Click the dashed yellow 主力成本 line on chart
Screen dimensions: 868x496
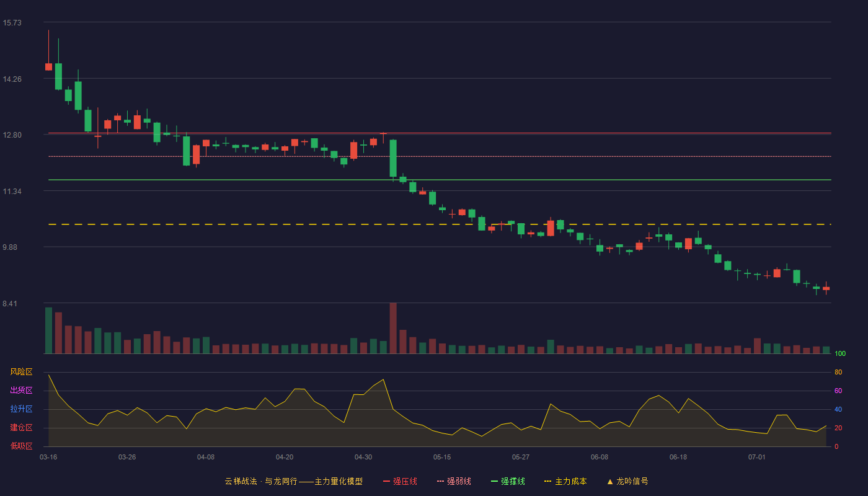pyautogui.click(x=440, y=224)
